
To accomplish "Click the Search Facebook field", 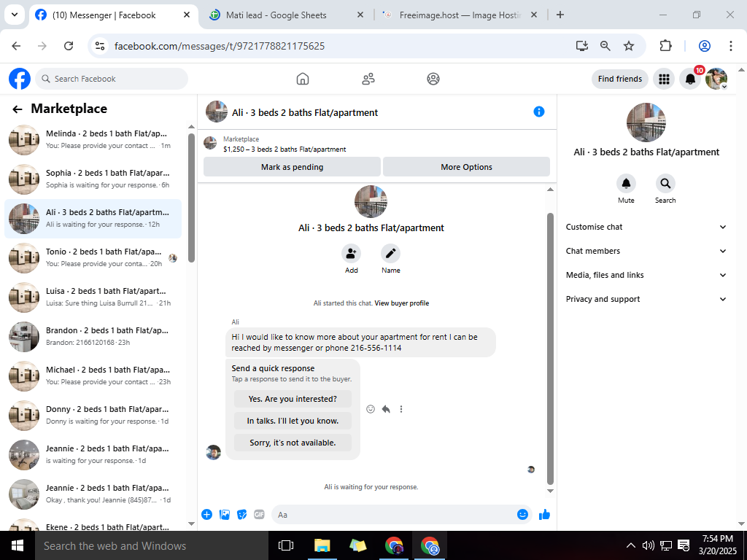I will pyautogui.click(x=112, y=79).
